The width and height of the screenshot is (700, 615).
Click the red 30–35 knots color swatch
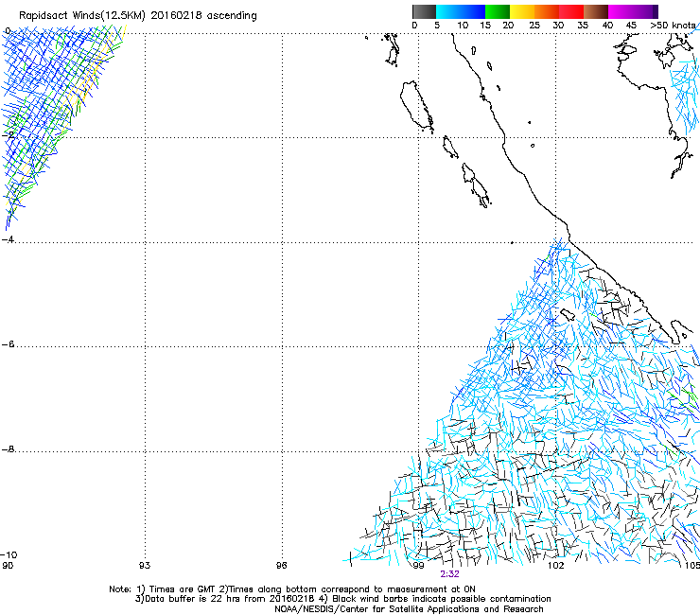click(571, 11)
